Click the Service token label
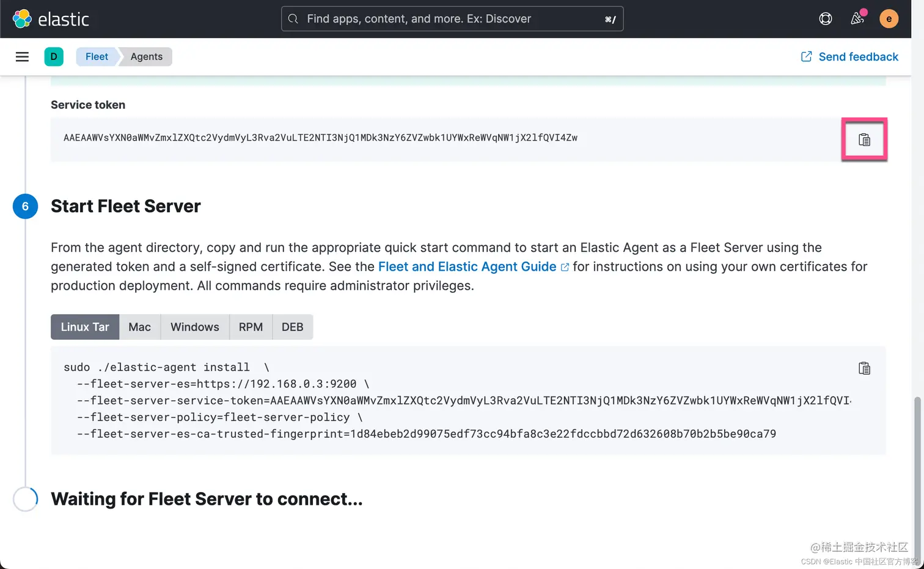 [88, 105]
